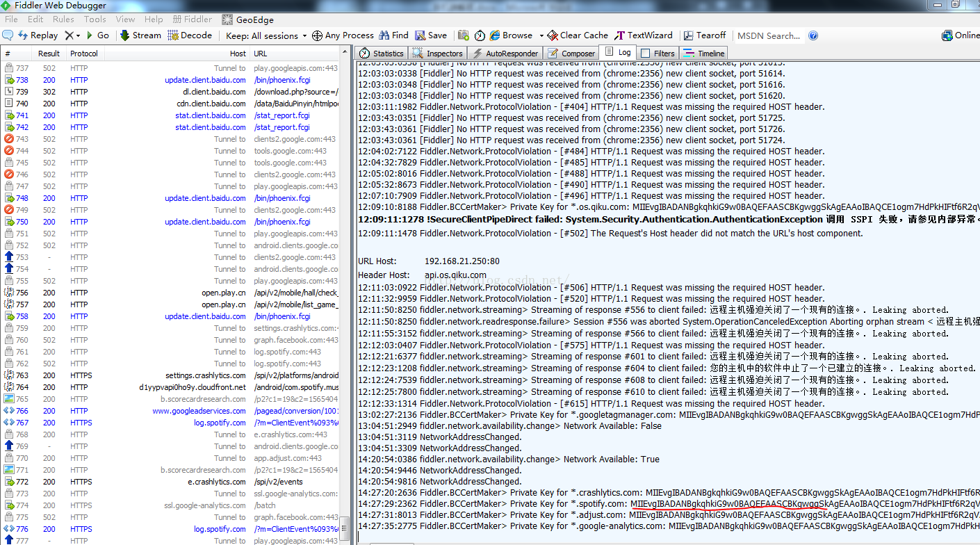Open the Rules menu
The width and height of the screenshot is (980, 545).
click(x=63, y=19)
